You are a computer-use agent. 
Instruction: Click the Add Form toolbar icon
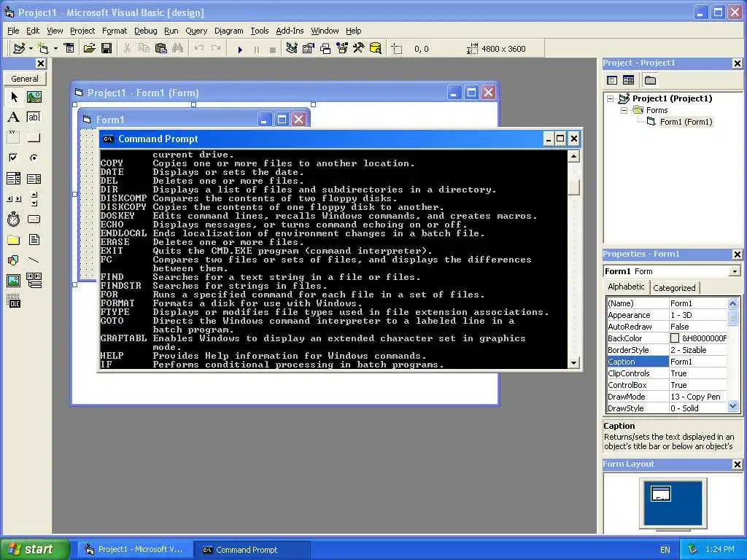pyautogui.click(x=44, y=49)
